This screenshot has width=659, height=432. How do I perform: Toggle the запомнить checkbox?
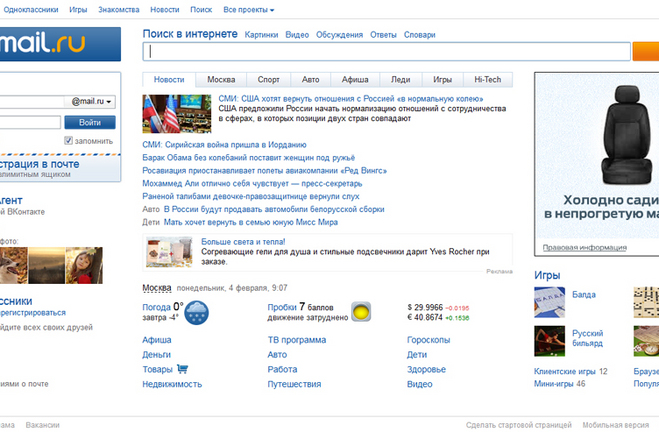(69, 140)
